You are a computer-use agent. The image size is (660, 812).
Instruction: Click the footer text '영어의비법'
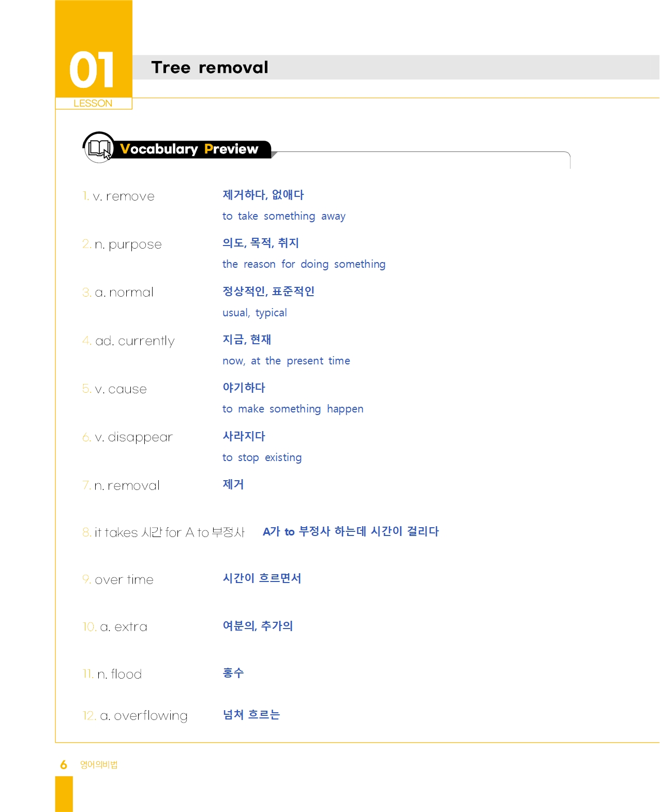tap(99, 765)
